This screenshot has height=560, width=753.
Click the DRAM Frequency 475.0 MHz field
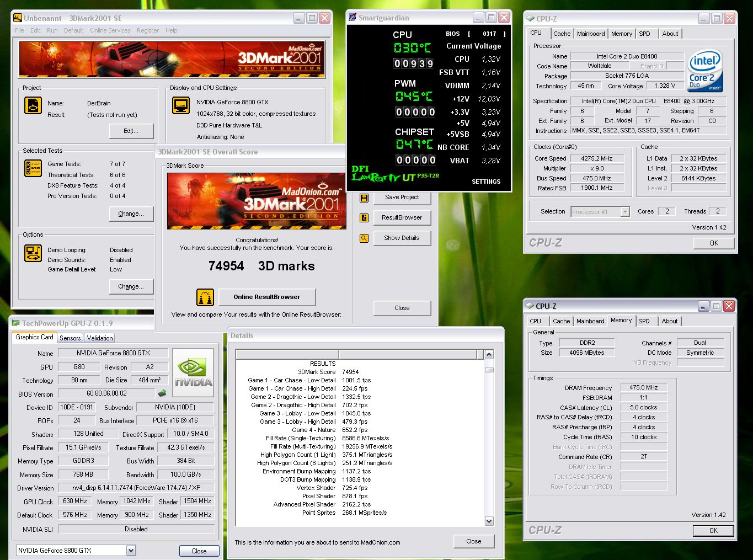(x=644, y=388)
